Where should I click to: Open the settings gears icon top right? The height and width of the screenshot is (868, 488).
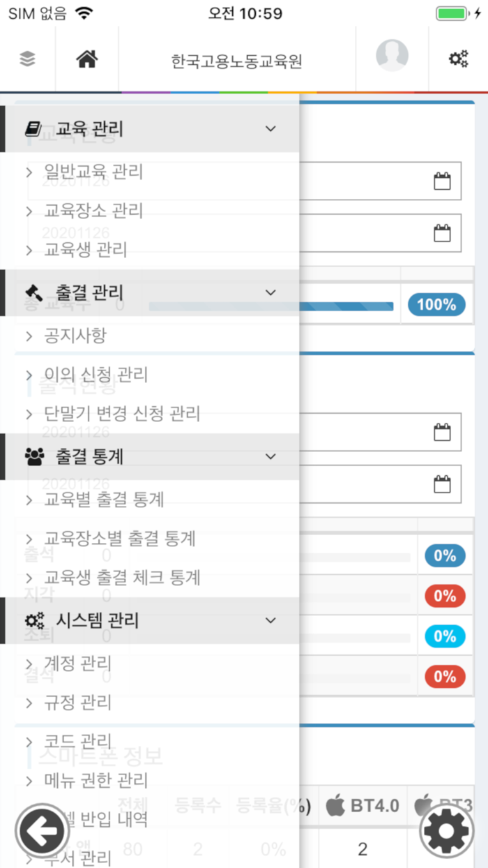pyautogui.click(x=457, y=57)
